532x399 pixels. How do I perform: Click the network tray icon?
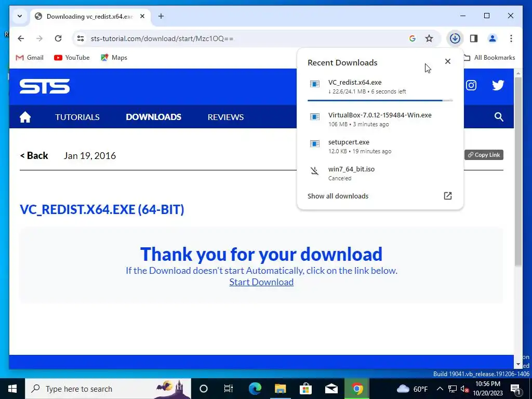click(453, 389)
